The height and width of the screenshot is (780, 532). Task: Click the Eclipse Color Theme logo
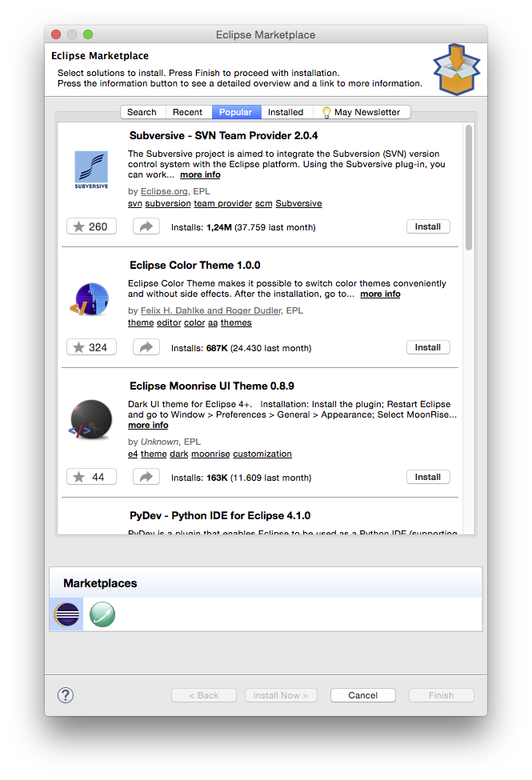(90, 299)
